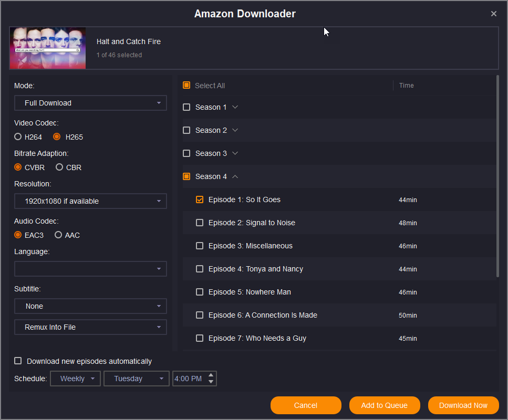Image resolution: width=508 pixels, height=420 pixels.
Task: Click the Halt and Catch Fire thumbnail
Action: point(48,48)
